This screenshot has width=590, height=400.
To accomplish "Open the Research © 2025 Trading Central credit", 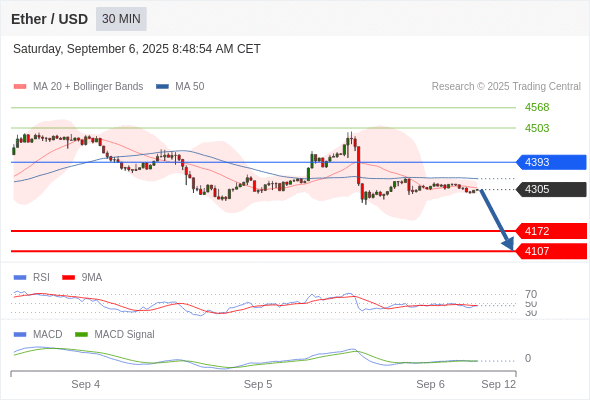I will point(506,87).
